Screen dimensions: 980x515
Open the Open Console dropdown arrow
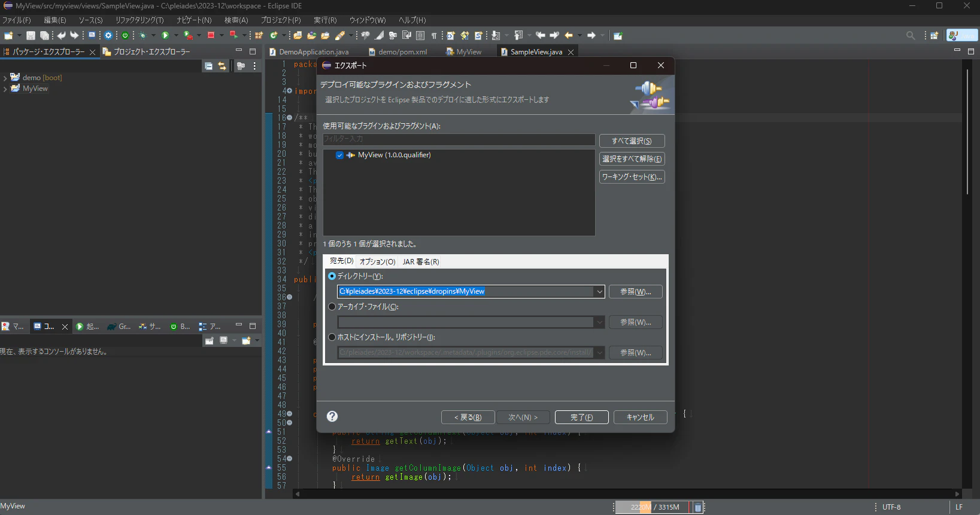pos(256,341)
